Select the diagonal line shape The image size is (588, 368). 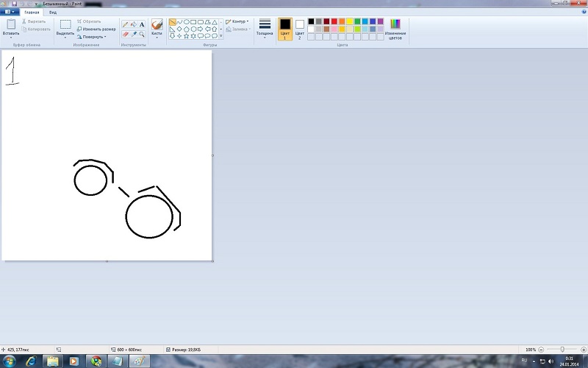(x=173, y=22)
